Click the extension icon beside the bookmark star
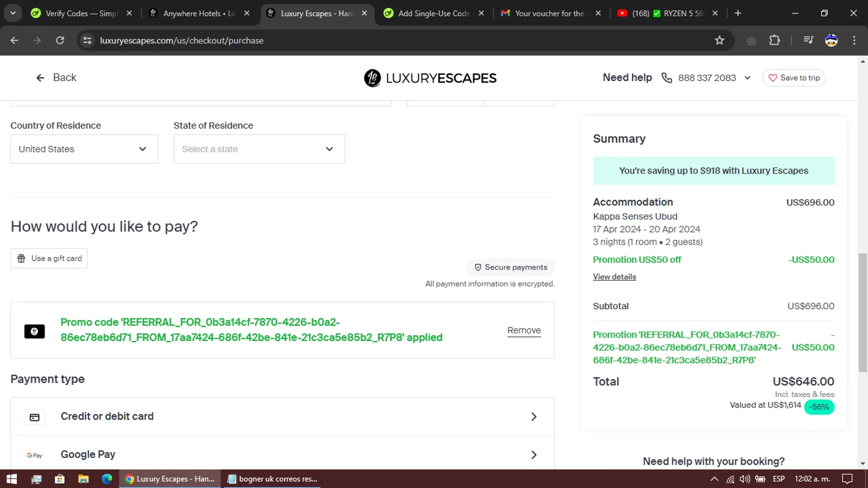Screen dimensions: 868x488 pyautogui.click(x=751, y=40)
